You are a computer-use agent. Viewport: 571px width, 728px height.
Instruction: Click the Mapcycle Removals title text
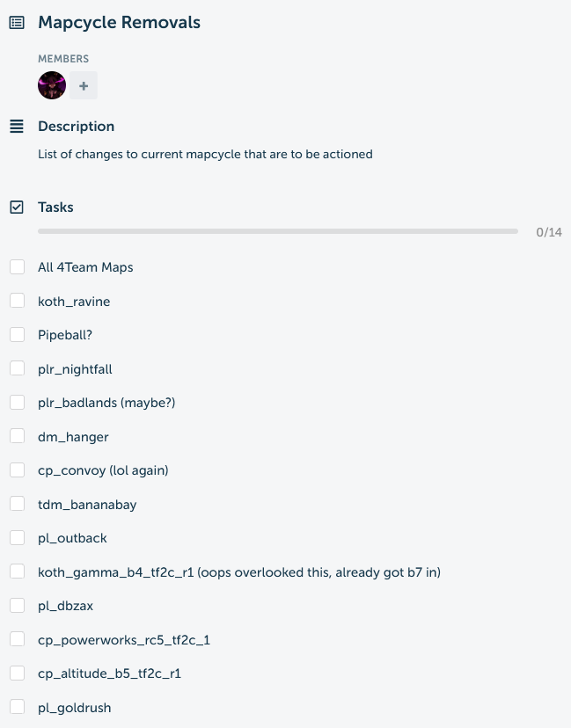(x=119, y=22)
